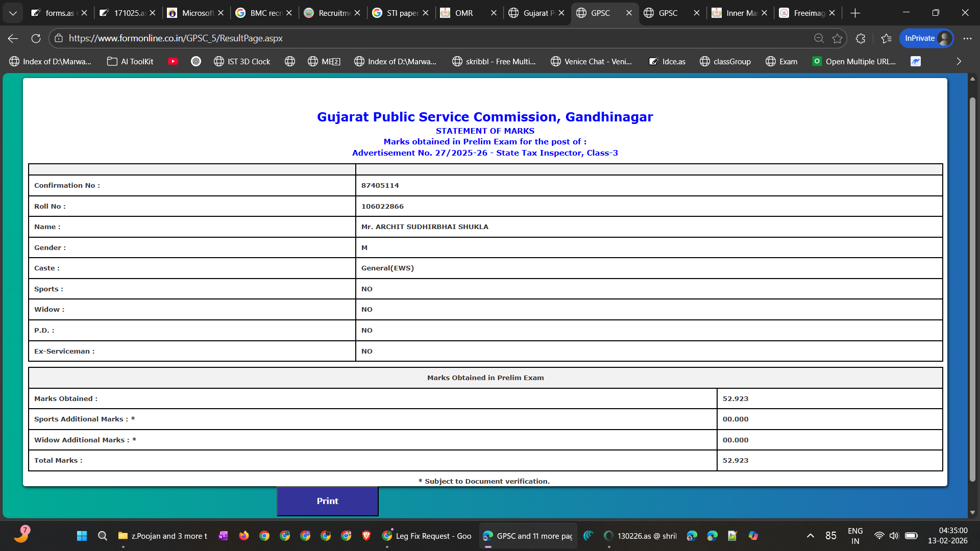Image resolution: width=980 pixels, height=551 pixels.
Task: Open the favorites list icon
Action: click(886, 38)
